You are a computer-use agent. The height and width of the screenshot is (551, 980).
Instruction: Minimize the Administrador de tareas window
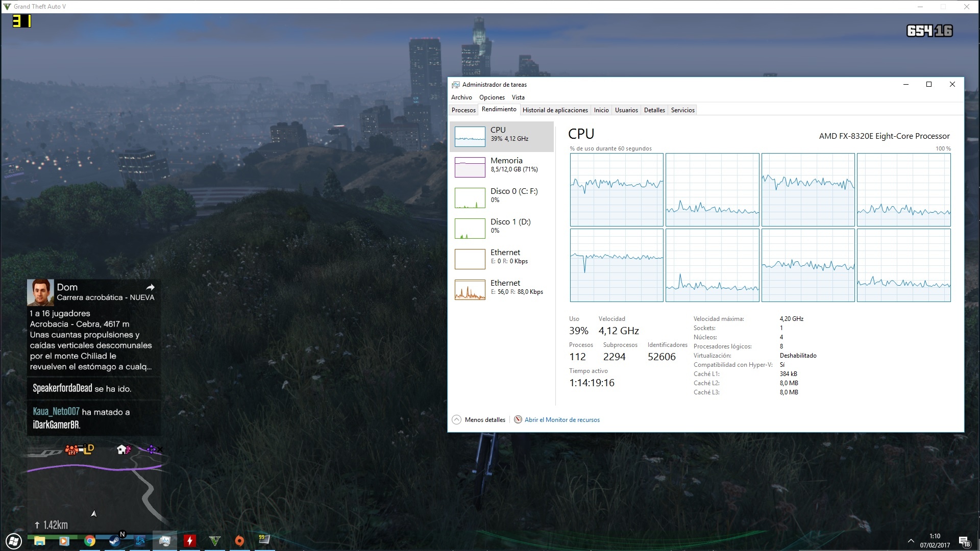[x=906, y=85]
